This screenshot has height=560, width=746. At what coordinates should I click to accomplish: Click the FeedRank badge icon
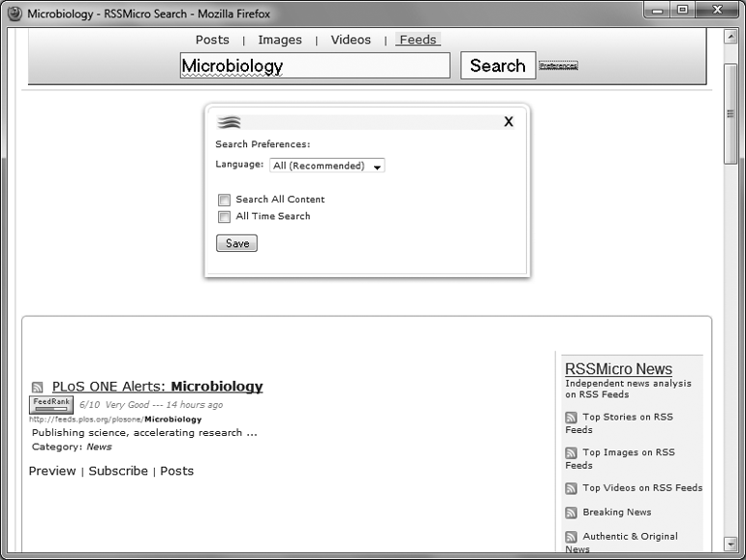(x=49, y=405)
